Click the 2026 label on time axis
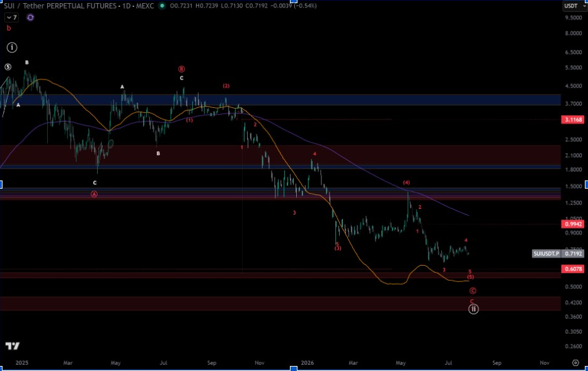This screenshot has width=588, height=371. (x=307, y=363)
